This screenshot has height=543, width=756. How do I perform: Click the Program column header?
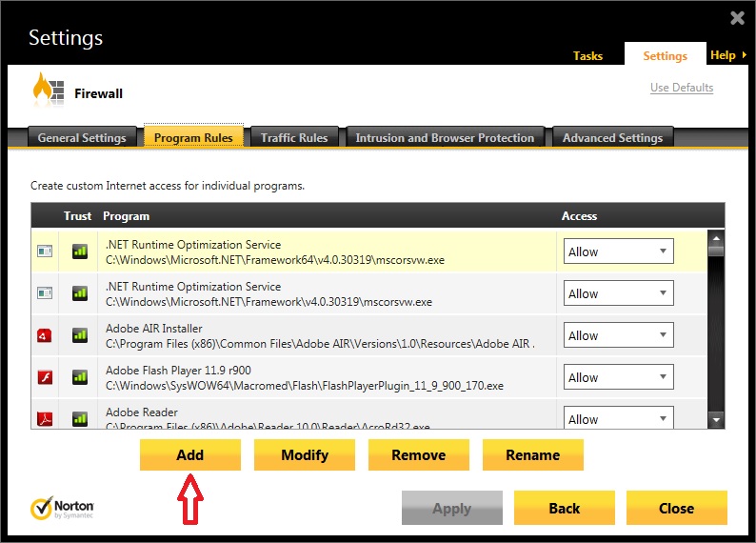pos(127,216)
